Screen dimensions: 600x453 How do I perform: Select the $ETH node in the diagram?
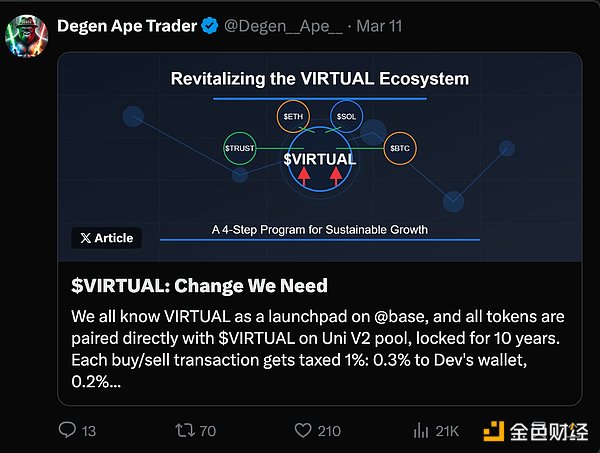(292, 117)
